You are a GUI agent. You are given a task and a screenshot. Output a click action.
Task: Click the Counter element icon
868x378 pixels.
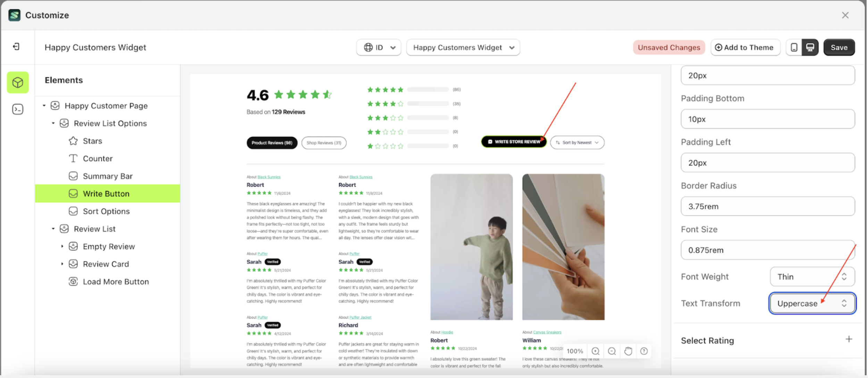click(x=73, y=158)
